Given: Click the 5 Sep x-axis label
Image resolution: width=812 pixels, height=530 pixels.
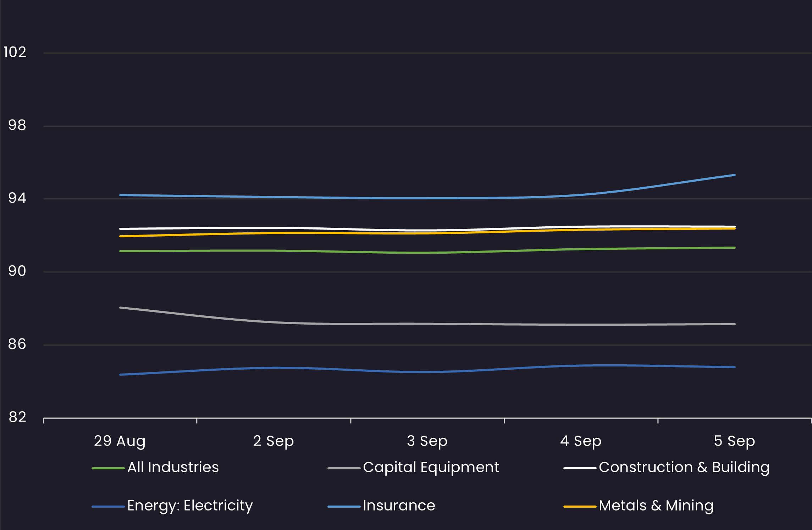Looking at the screenshot, I should click(734, 441).
